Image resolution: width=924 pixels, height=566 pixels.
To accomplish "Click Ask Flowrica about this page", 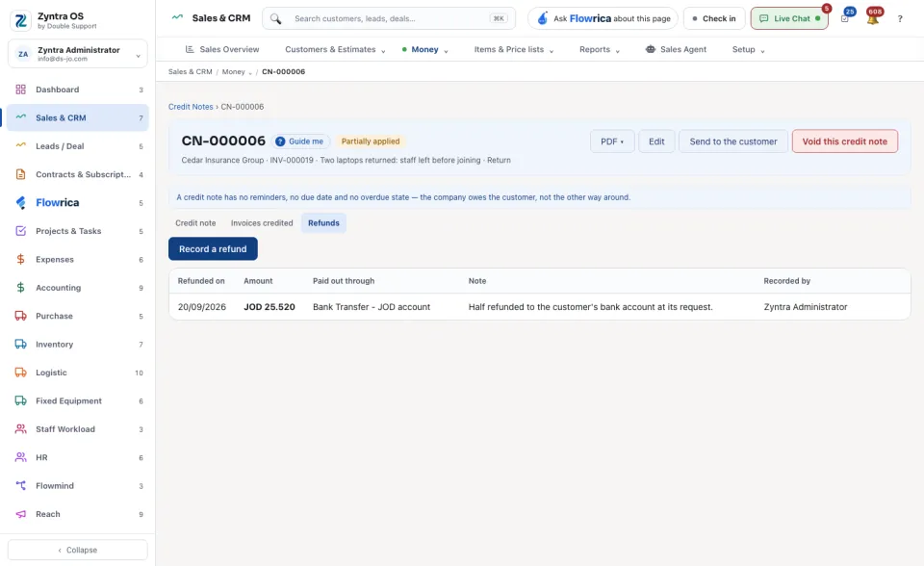I will pyautogui.click(x=603, y=18).
